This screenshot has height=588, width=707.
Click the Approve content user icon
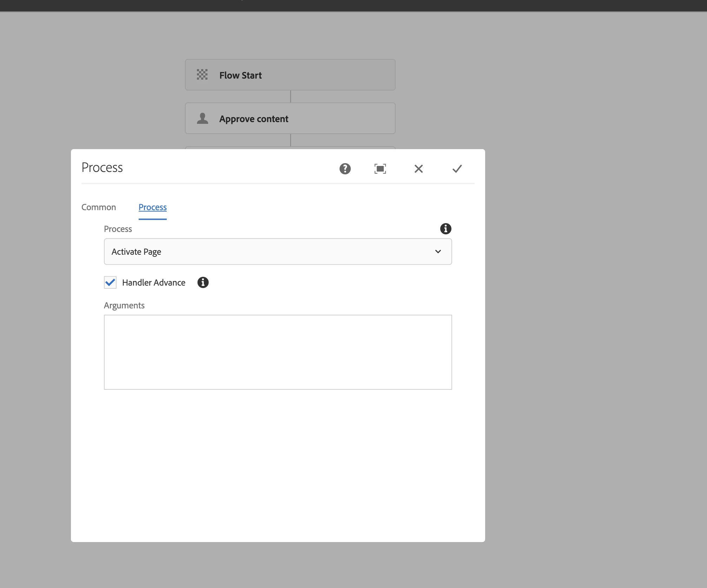pos(203,119)
